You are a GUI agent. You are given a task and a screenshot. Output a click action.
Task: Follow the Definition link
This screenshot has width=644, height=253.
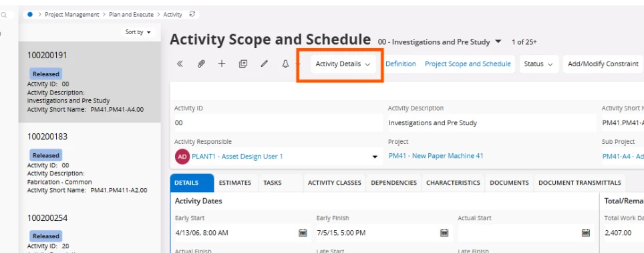(x=400, y=64)
